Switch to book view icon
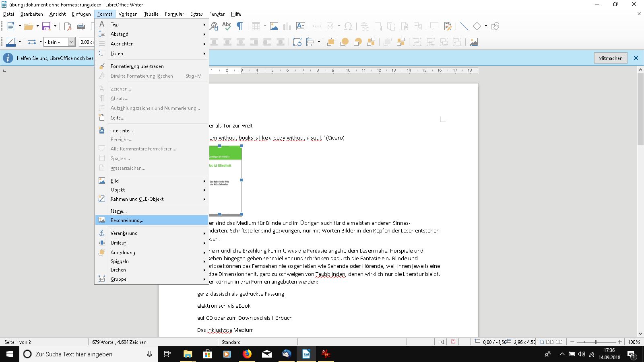The width and height of the screenshot is (644, 362). 559,342
